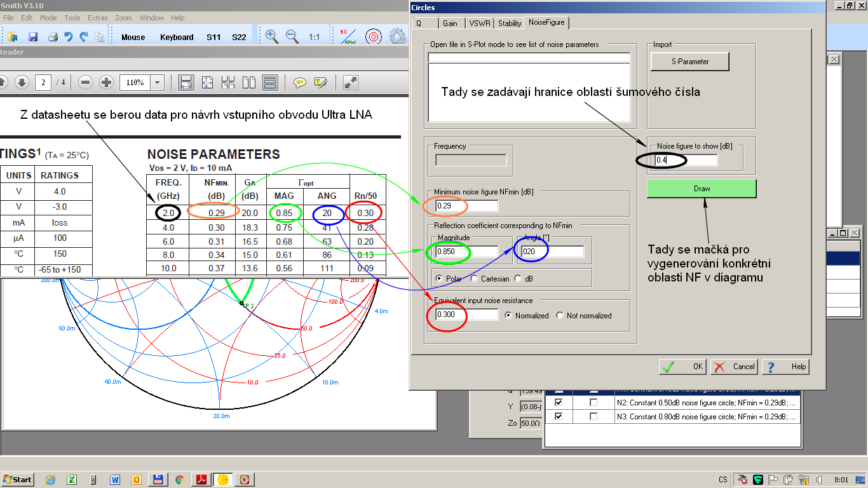Click the undo arrow icon
868x488 pixels.
pos(68,37)
